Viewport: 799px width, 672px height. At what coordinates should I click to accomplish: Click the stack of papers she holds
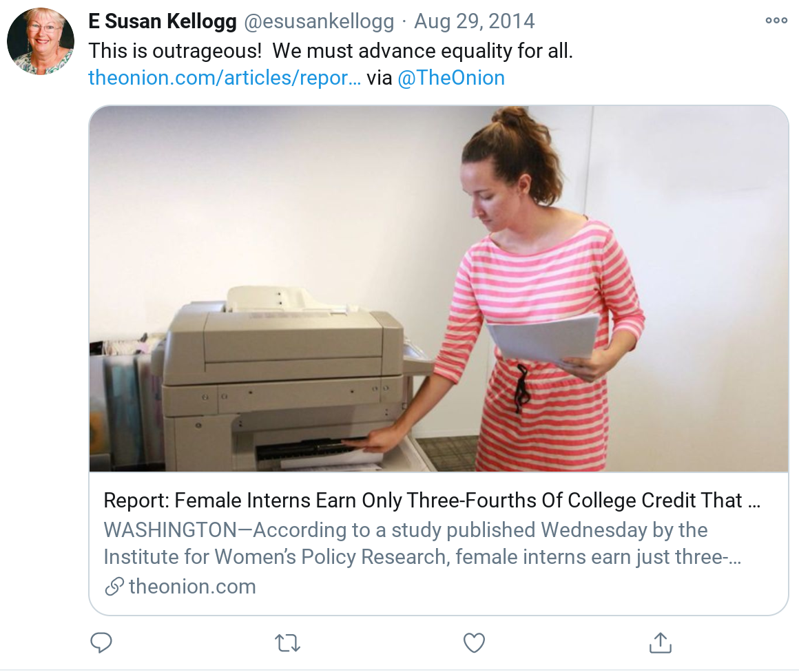544,337
